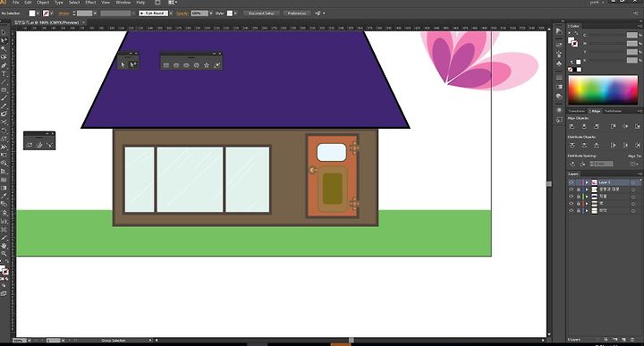Choose the Ellipse tool in the floating shape panel
644x346 pixels.
point(186,65)
